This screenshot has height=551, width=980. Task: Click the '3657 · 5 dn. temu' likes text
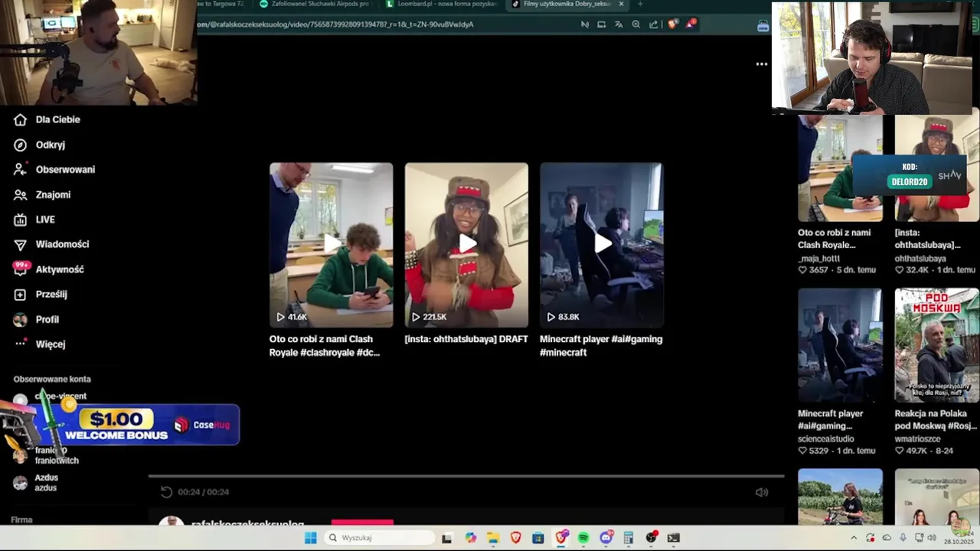(837, 270)
